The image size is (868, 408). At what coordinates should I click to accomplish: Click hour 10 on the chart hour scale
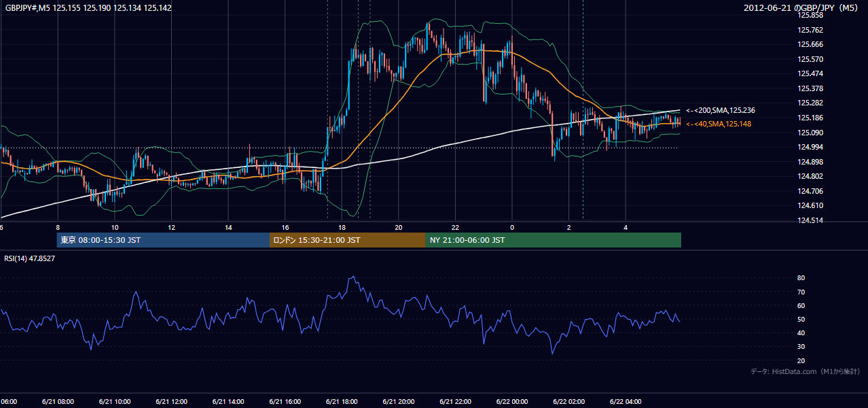(115, 227)
